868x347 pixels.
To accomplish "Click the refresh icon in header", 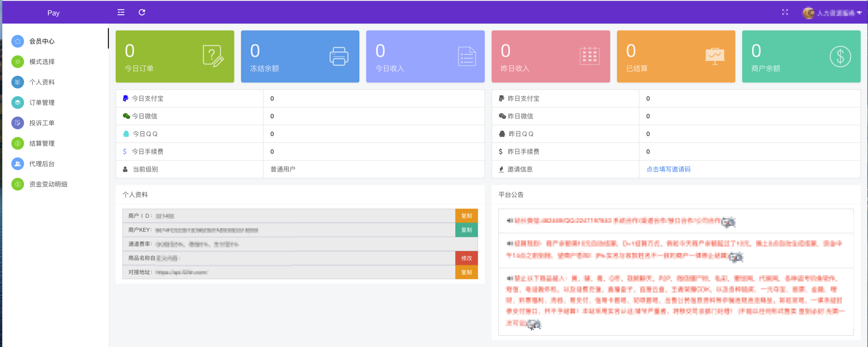I will coord(142,13).
